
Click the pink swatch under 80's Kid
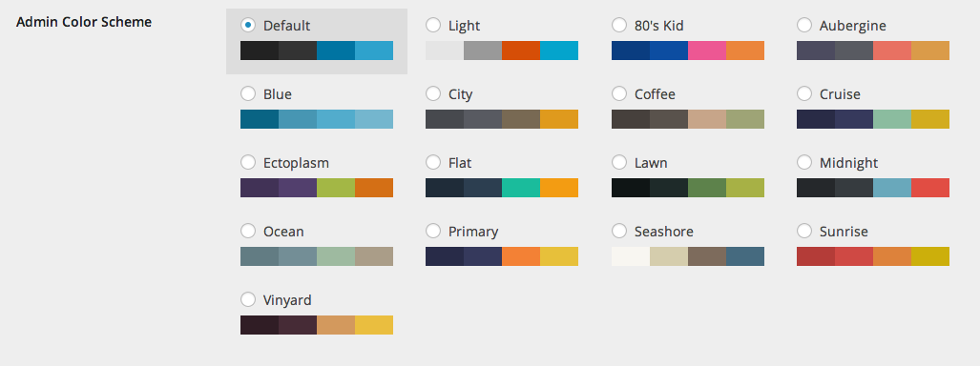point(707,51)
